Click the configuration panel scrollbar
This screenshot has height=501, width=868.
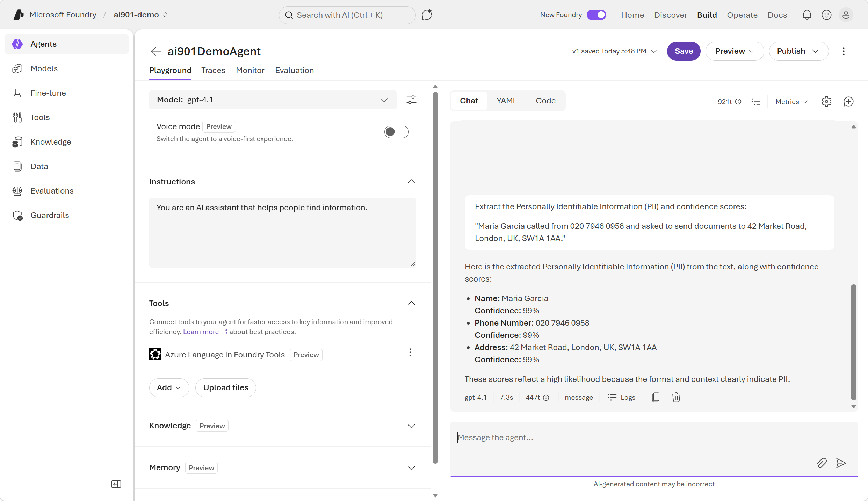tap(435, 278)
